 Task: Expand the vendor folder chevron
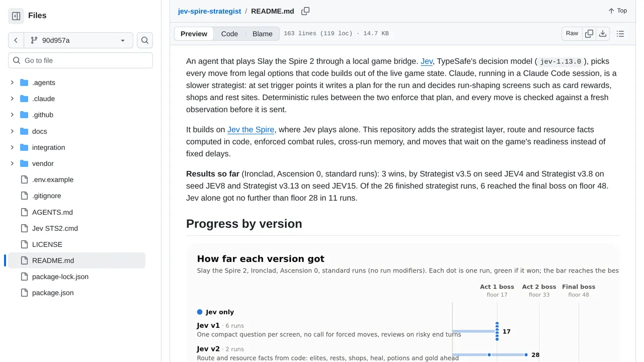point(12,163)
